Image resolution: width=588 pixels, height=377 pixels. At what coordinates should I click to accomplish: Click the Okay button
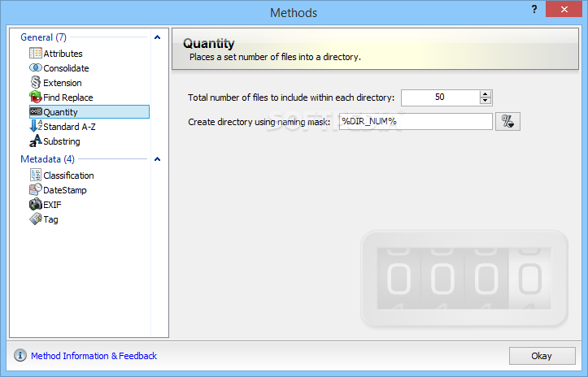point(542,356)
